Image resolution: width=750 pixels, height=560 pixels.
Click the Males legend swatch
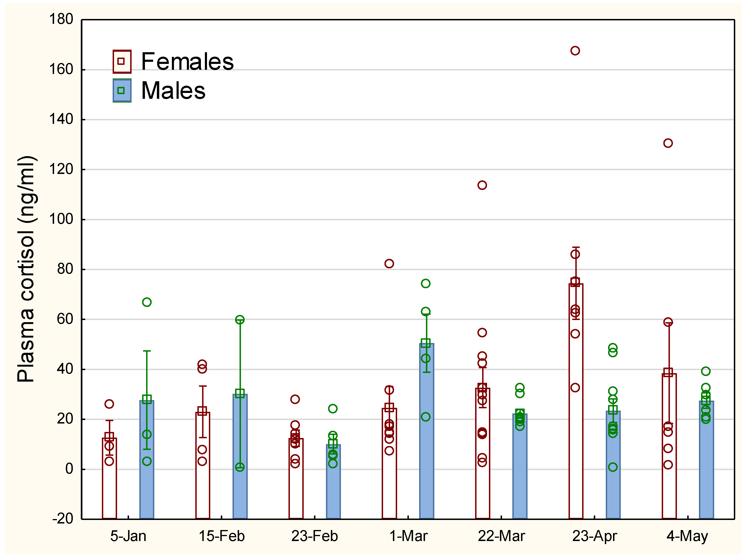click(122, 91)
